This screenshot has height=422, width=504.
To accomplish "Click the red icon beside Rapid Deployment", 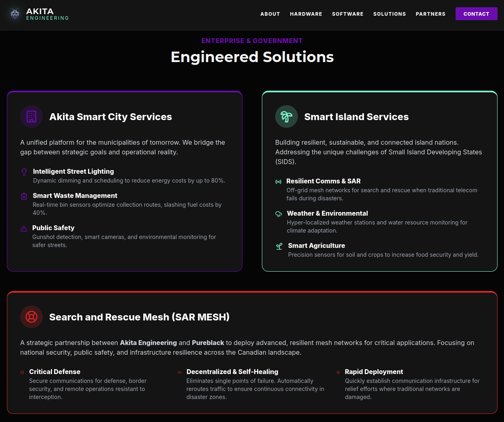I will point(338,372).
